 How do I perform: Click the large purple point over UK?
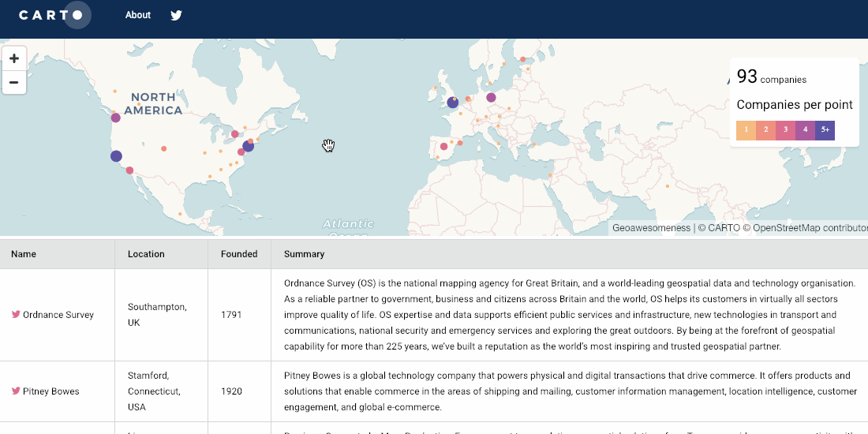pos(453,103)
